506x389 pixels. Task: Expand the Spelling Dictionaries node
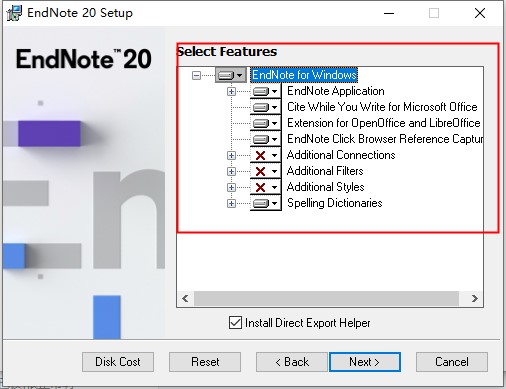231,203
